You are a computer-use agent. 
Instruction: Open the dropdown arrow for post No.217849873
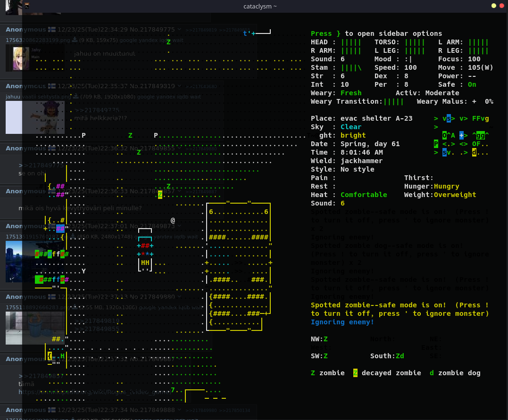[179, 226]
